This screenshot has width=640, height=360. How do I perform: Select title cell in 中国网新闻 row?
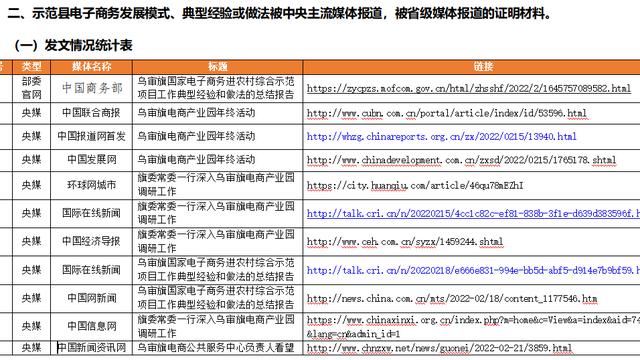click(x=218, y=298)
